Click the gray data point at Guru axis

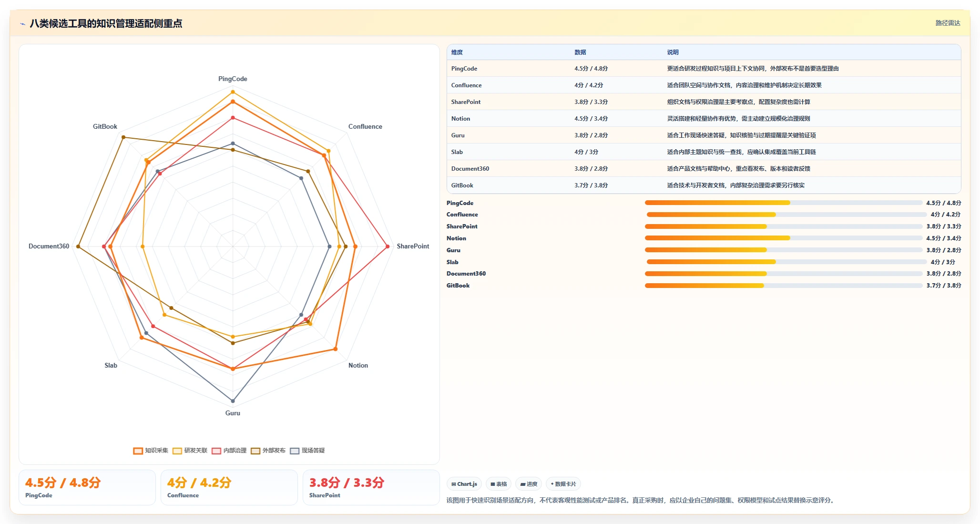coord(233,401)
